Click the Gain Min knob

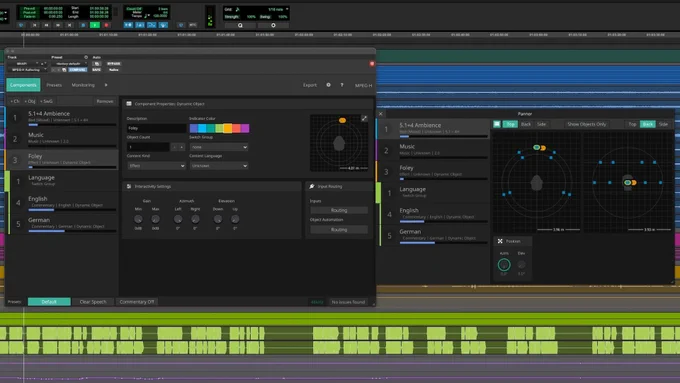pos(138,219)
